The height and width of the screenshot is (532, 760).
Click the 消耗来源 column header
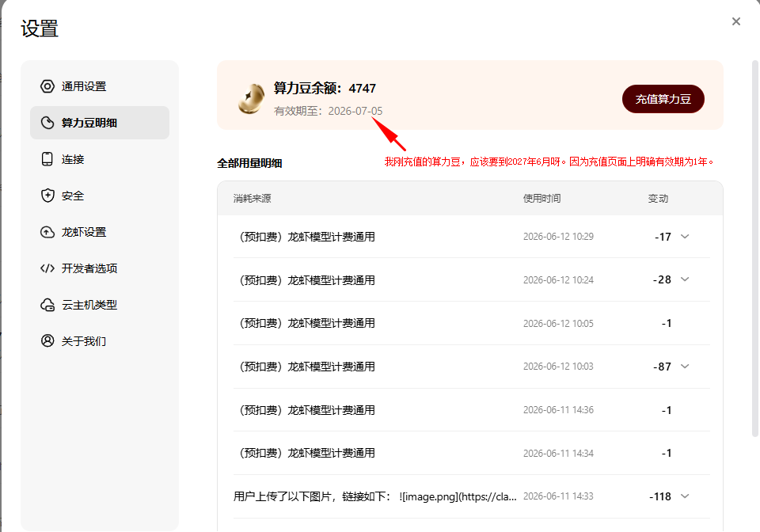(252, 198)
